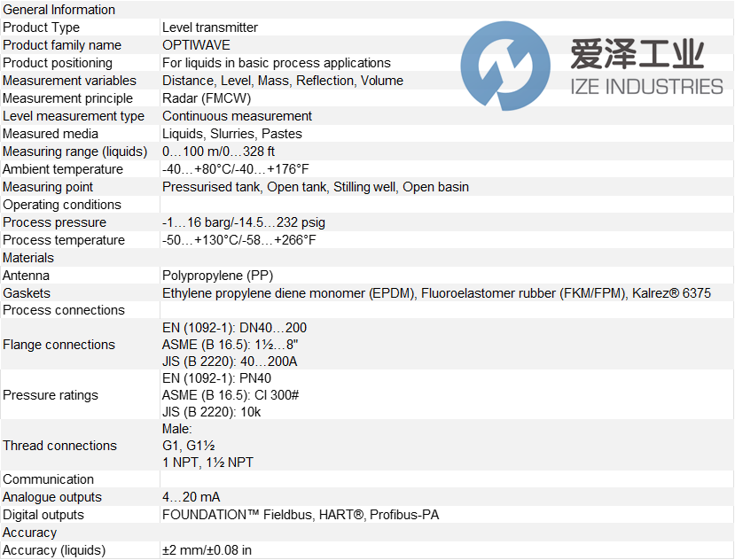The height and width of the screenshot is (560, 735).
Task: Click 'JIS (B 2220): 10k' line
Action: tap(211, 412)
